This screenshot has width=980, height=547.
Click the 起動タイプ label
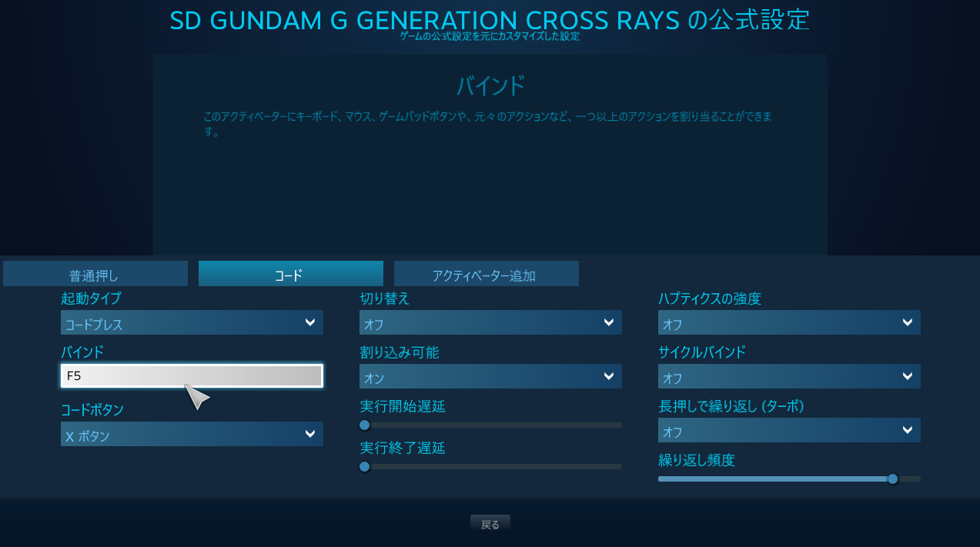click(x=91, y=298)
